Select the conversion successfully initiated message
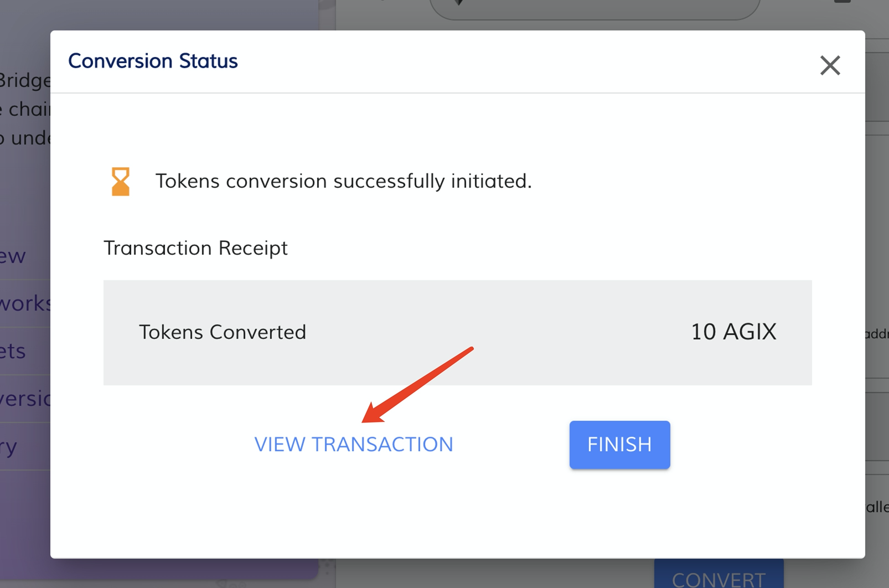 point(343,181)
